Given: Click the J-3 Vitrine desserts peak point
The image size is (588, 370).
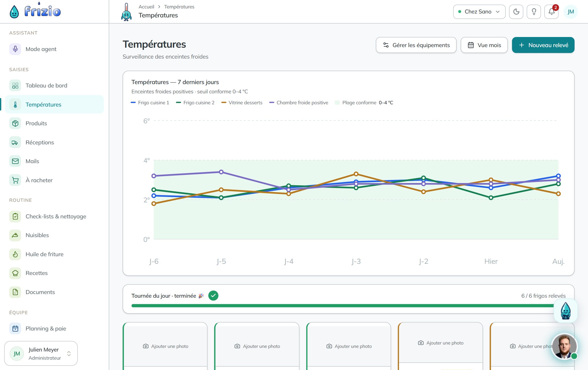Looking at the screenshot, I should [356, 174].
